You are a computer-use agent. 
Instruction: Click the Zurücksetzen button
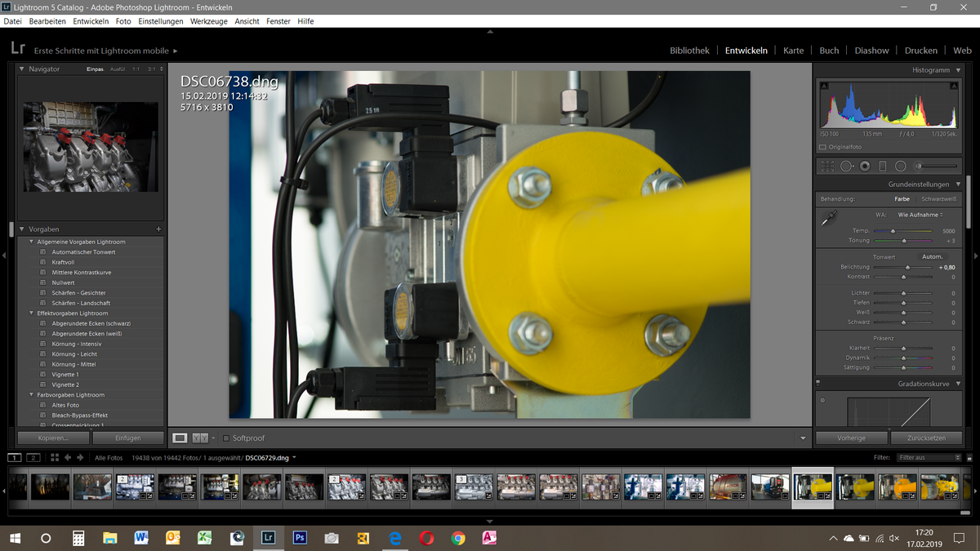click(x=927, y=438)
